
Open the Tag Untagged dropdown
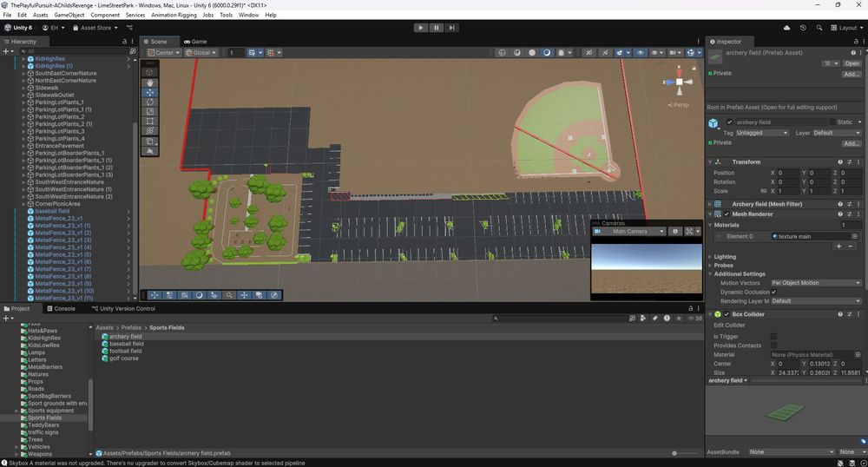(x=762, y=133)
